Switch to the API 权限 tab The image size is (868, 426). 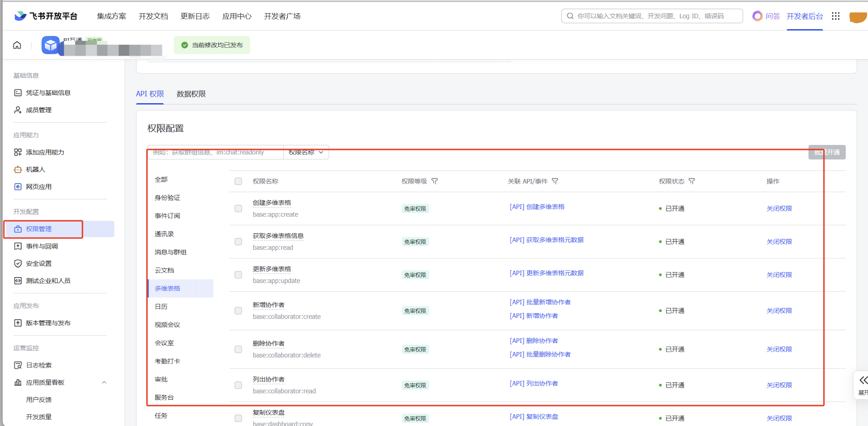coord(150,94)
